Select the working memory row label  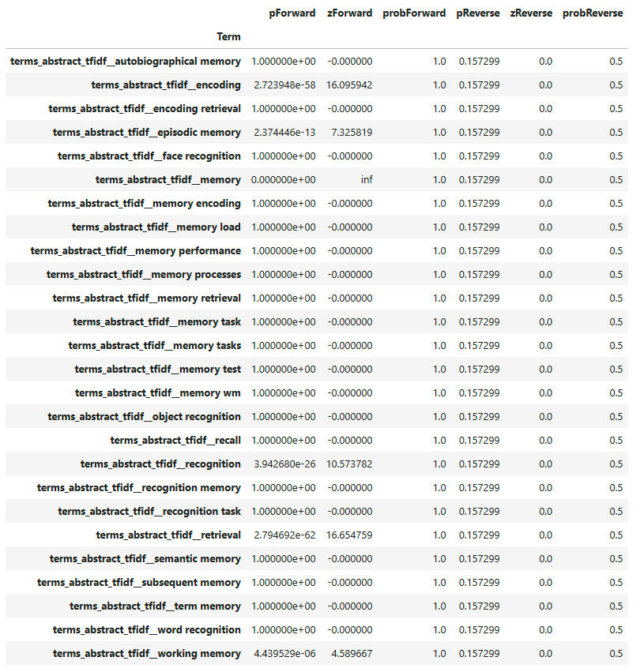147,654
